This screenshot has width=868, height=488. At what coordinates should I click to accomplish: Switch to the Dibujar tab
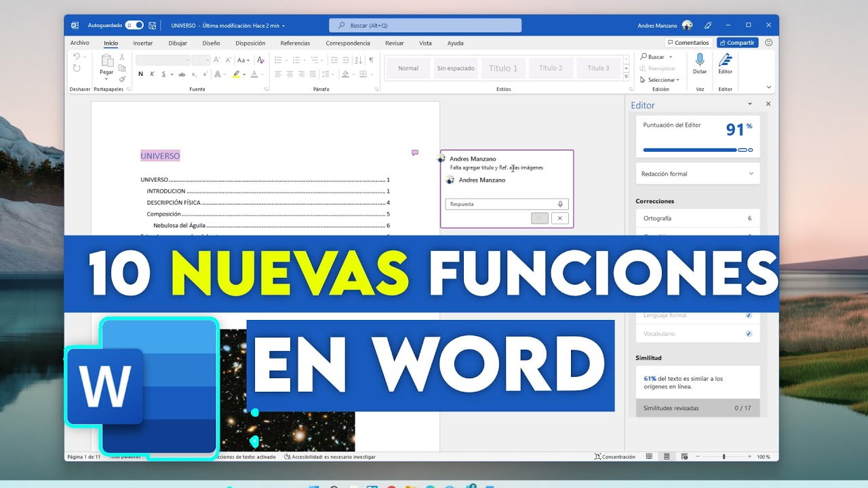[x=178, y=43]
